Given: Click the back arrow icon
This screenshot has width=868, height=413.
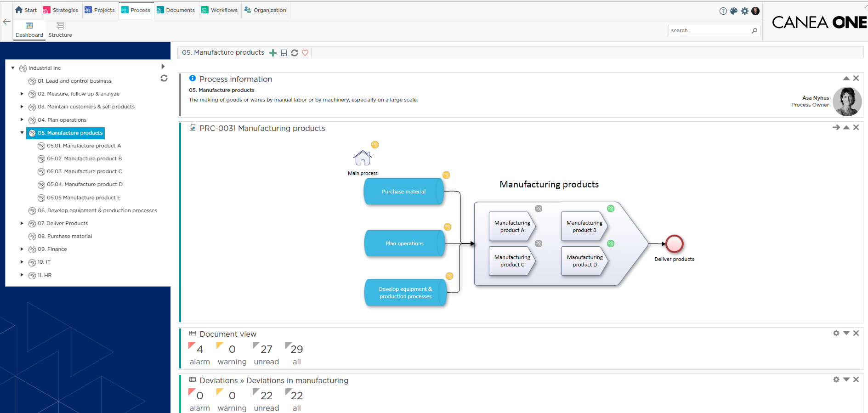Looking at the screenshot, I should click(6, 22).
